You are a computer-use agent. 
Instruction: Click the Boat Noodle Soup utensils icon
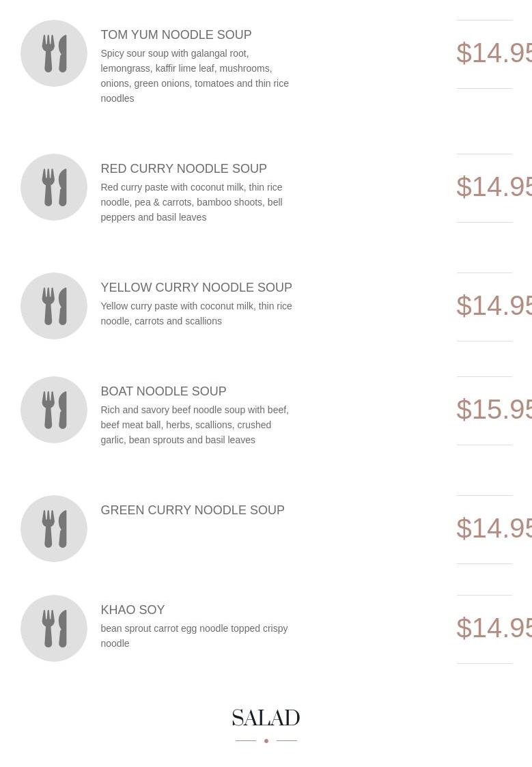click(54, 410)
